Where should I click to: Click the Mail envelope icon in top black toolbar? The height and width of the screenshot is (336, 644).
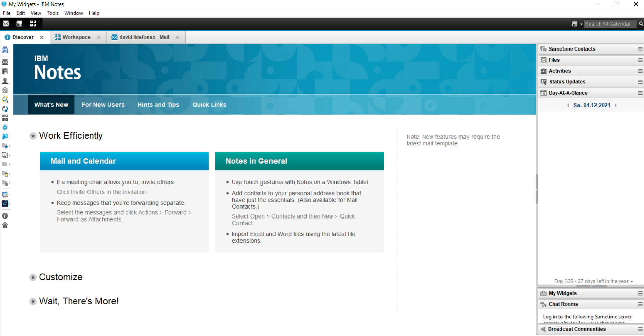tap(6, 24)
